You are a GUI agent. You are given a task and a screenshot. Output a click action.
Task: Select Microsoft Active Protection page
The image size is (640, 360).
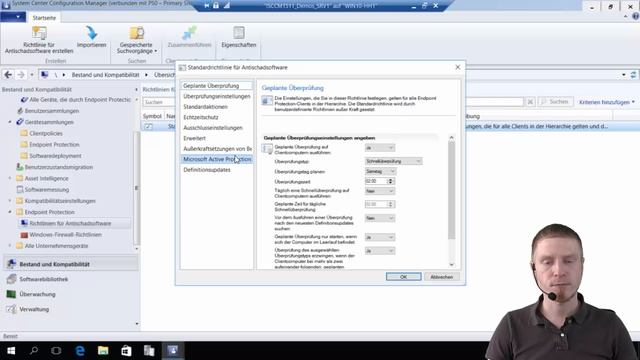click(216, 159)
